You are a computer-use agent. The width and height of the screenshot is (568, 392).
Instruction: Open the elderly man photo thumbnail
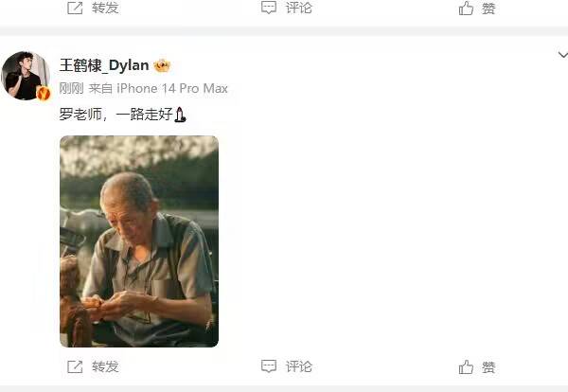(x=139, y=241)
